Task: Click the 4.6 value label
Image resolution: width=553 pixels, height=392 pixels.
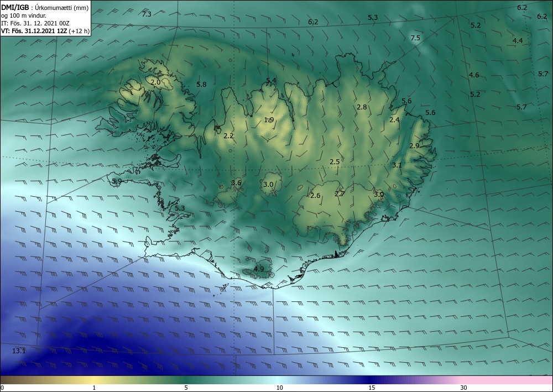Action: (x=474, y=75)
